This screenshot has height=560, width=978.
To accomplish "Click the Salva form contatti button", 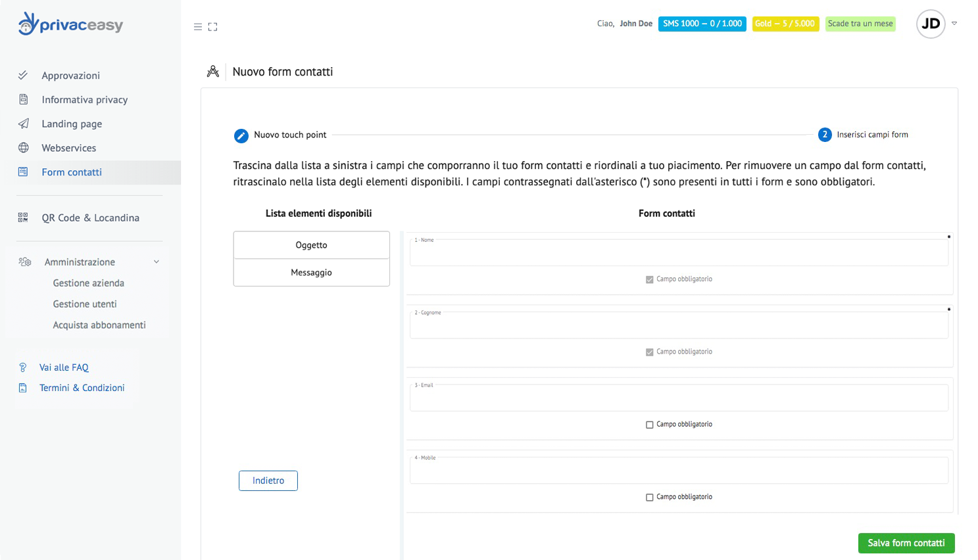I will [906, 543].
